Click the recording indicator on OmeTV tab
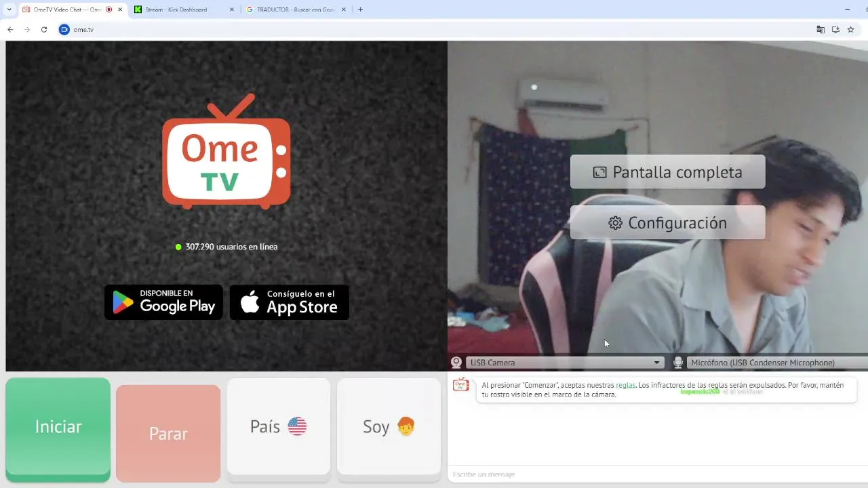 109,9
